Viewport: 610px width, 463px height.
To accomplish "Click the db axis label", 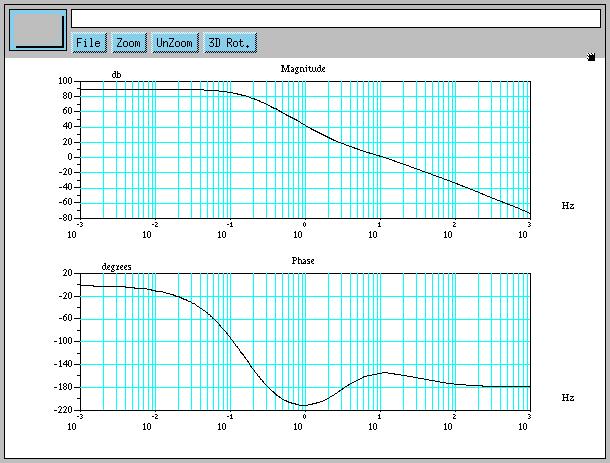I will pyautogui.click(x=117, y=75).
